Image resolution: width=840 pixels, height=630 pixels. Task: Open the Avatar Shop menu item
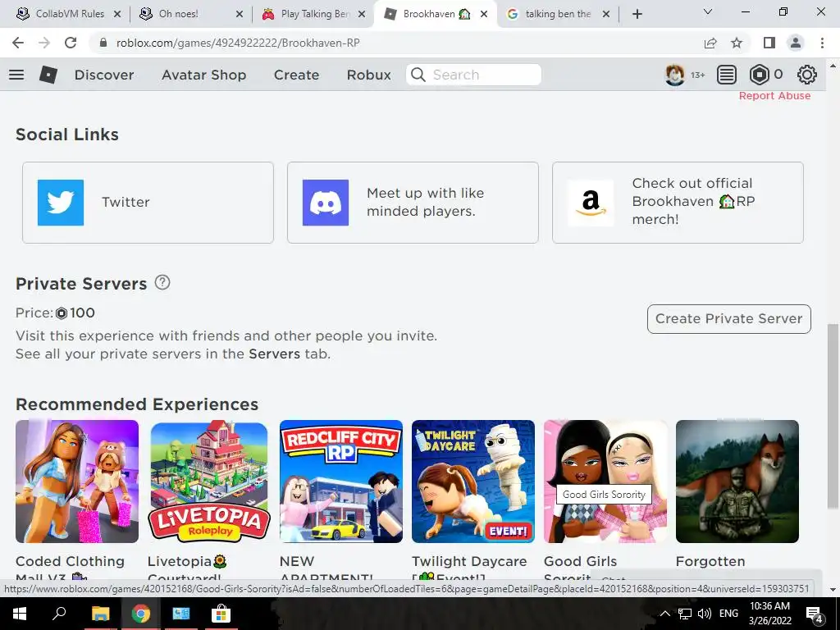pyautogui.click(x=203, y=75)
